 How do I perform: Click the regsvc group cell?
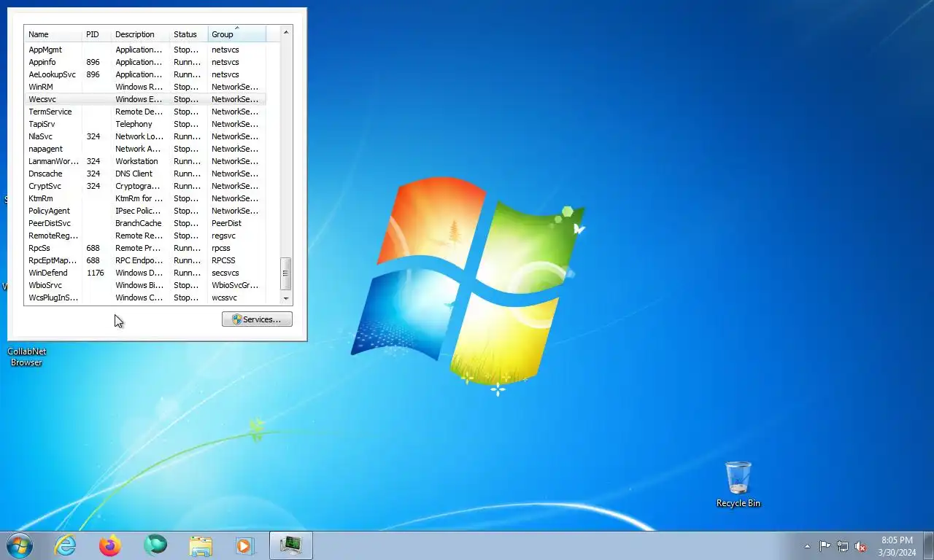(x=224, y=236)
